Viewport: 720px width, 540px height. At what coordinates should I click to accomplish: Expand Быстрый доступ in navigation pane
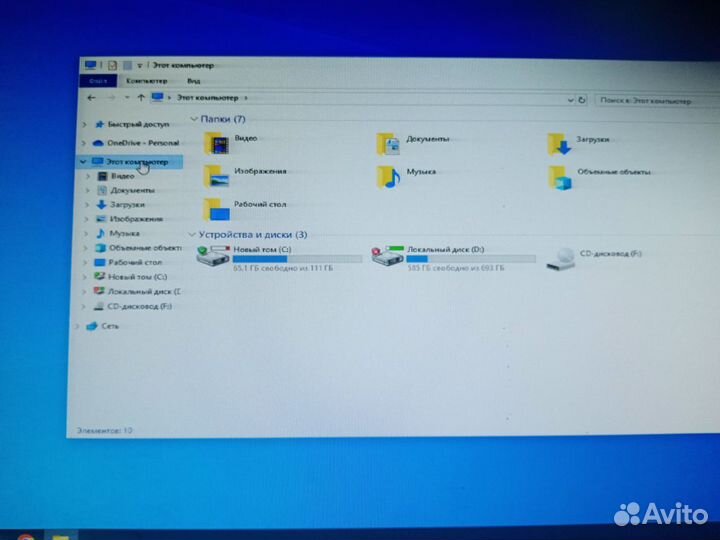(85, 125)
